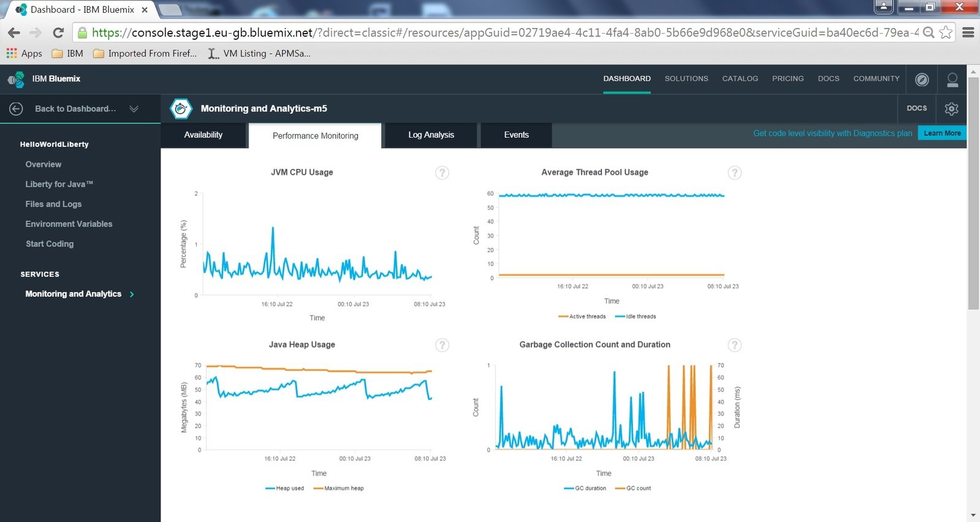980x522 pixels.
Task: Open Files and Logs in sidebar
Action: point(53,204)
